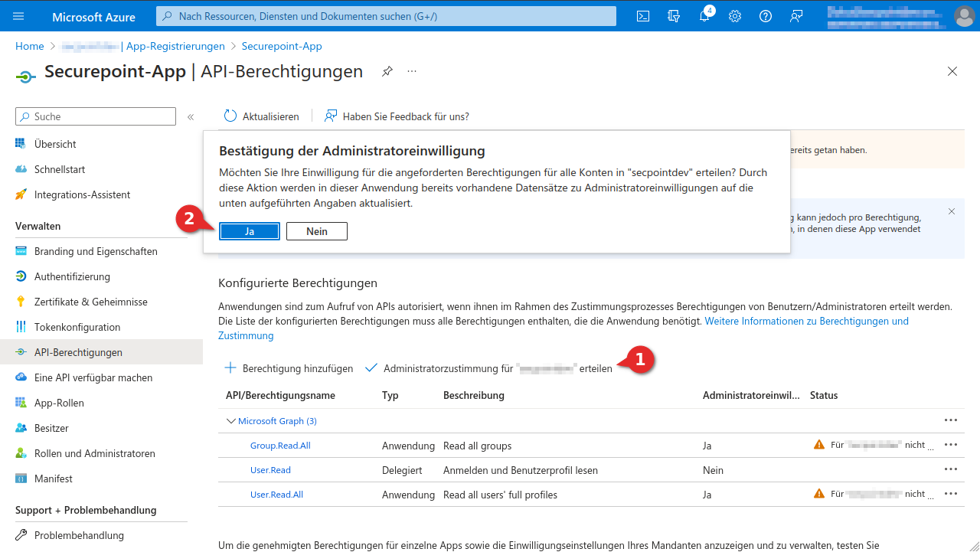
Task: Close the API-Berechtigungen blade
Action: click(952, 71)
